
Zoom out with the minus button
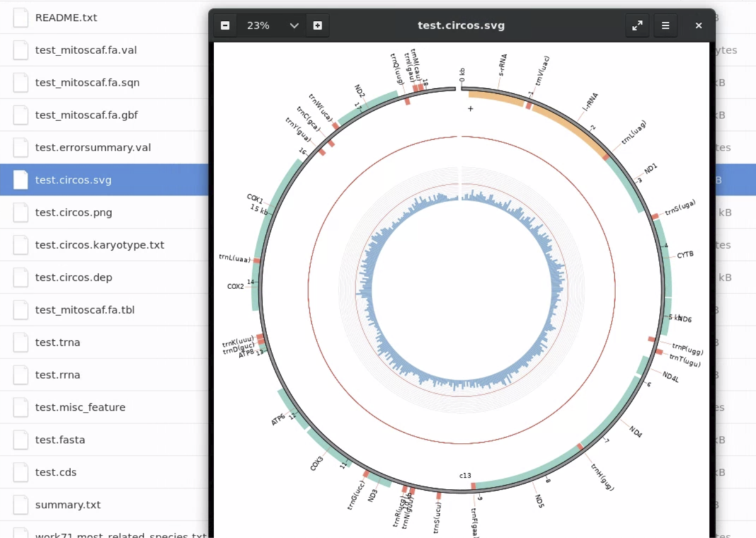(x=226, y=26)
